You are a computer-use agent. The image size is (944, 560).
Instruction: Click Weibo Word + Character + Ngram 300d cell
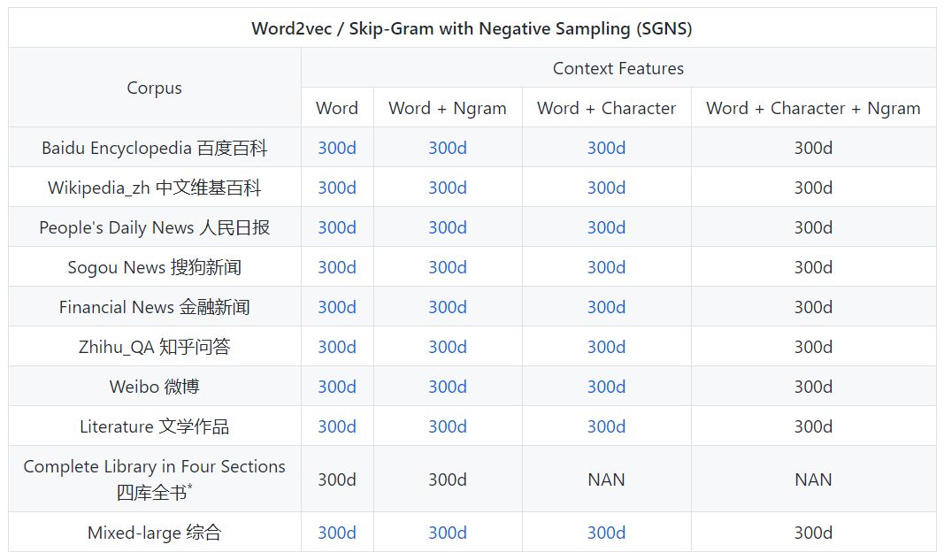813,386
